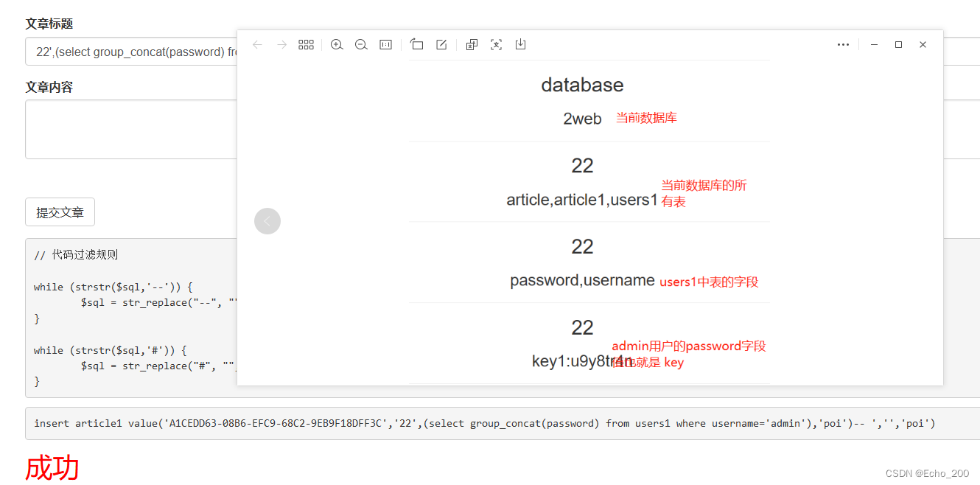Minimize the photo viewer window
The height and width of the screenshot is (485, 980).
pos(874,44)
